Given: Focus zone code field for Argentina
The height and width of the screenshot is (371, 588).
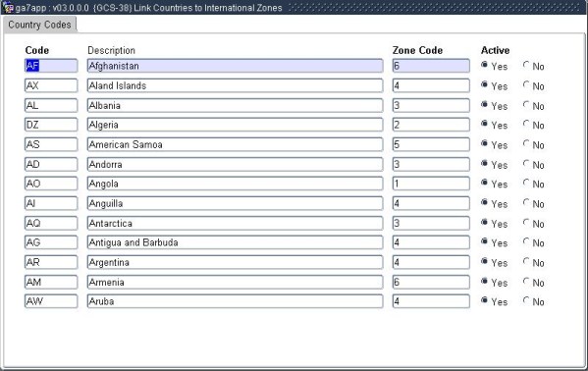Looking at the screenshot, I should pos(431,262).
